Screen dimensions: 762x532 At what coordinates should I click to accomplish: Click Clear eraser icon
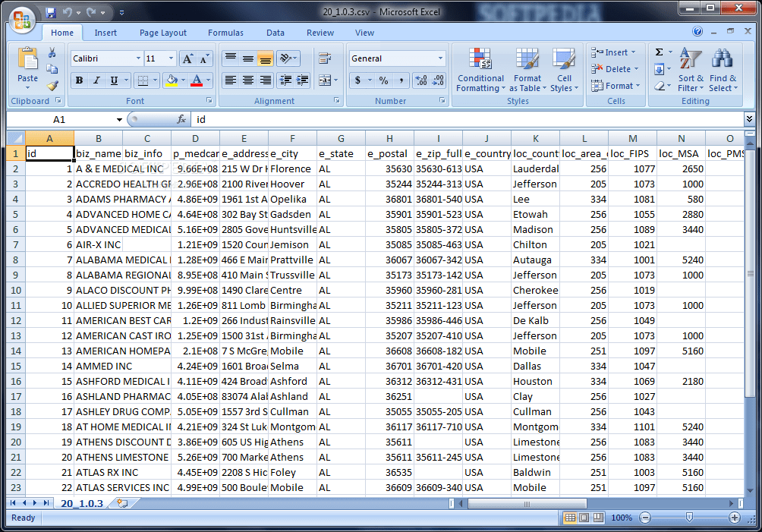[660, 87]
